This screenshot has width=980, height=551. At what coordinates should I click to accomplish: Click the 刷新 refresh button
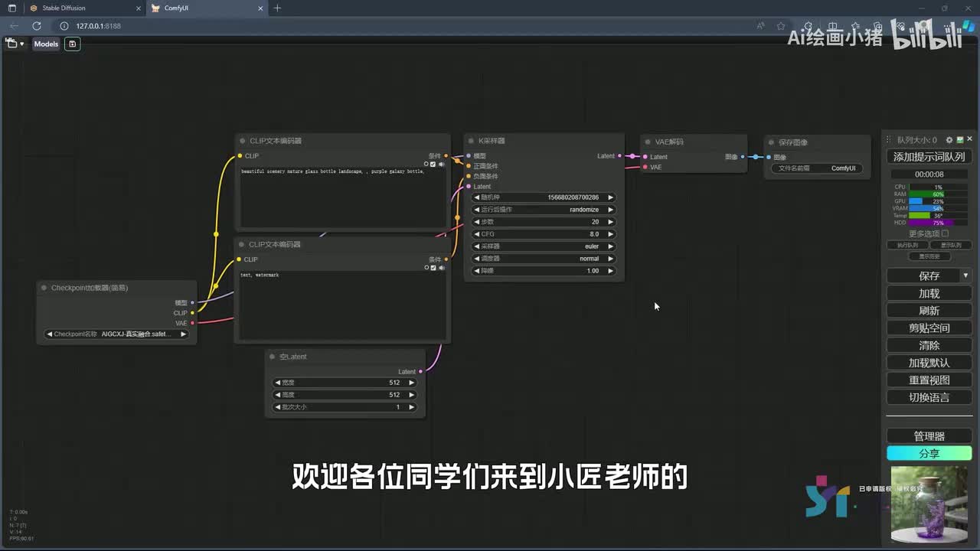point(929,311)
